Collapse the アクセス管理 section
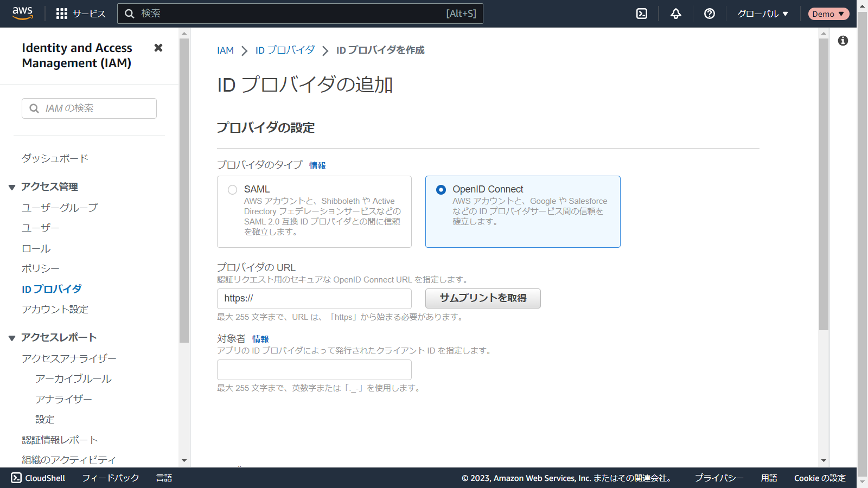The height and width of the screenshot is (488, 868). coord(12,187)
